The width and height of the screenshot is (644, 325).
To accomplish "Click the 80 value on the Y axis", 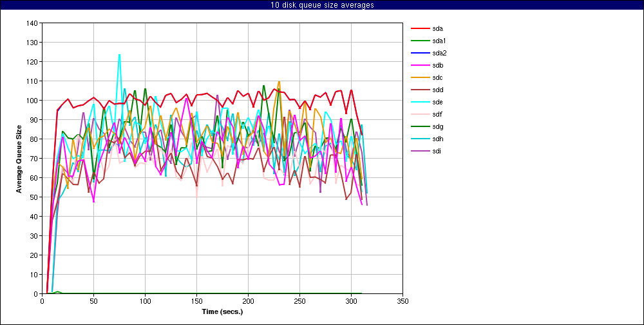I will [x=35, y=139].
